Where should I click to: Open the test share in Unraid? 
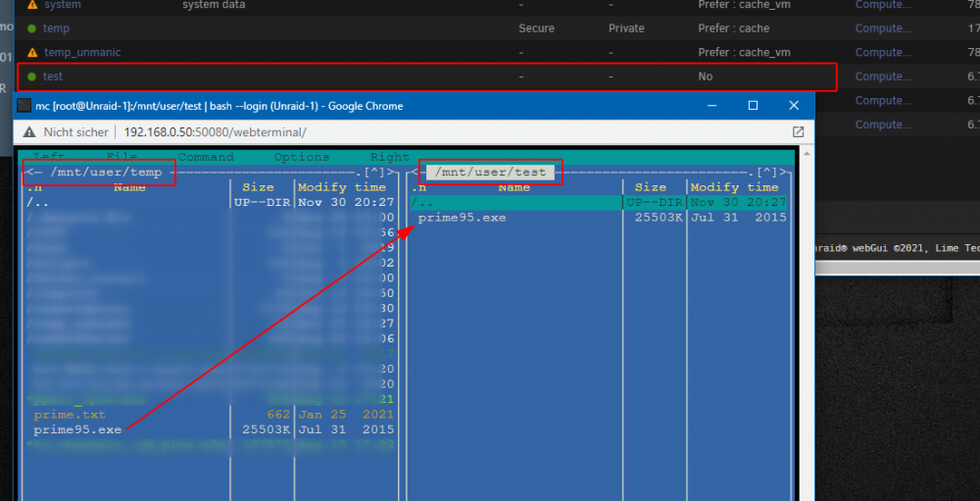coord(53,76)
